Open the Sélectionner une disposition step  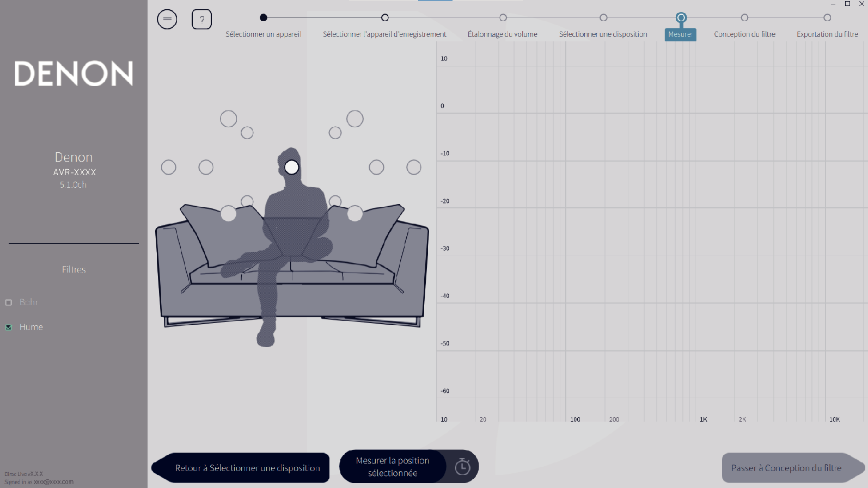[603, 18]
